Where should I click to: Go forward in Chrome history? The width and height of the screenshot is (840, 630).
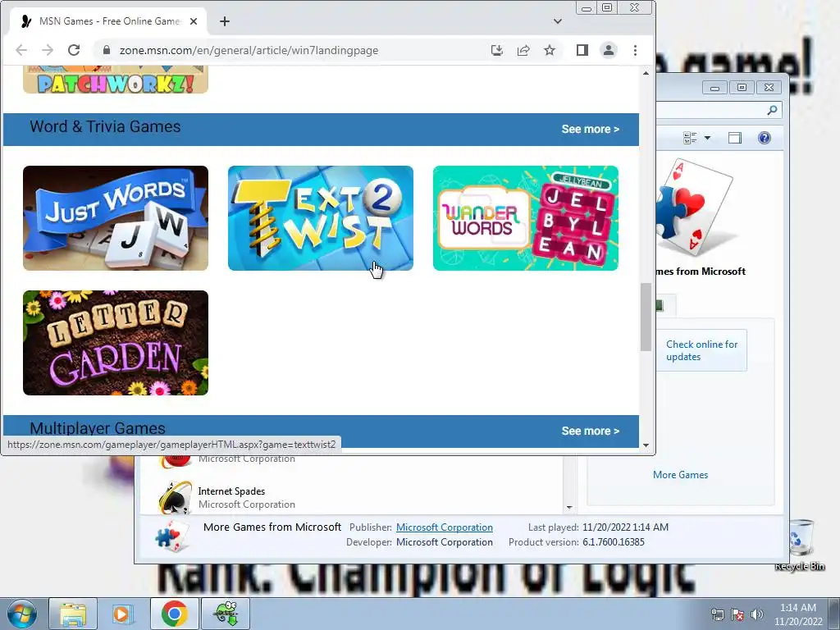pos(48,50)
